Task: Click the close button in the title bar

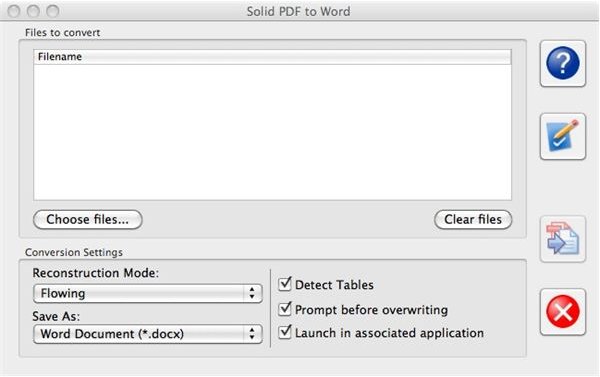Action: coord(14,11)
